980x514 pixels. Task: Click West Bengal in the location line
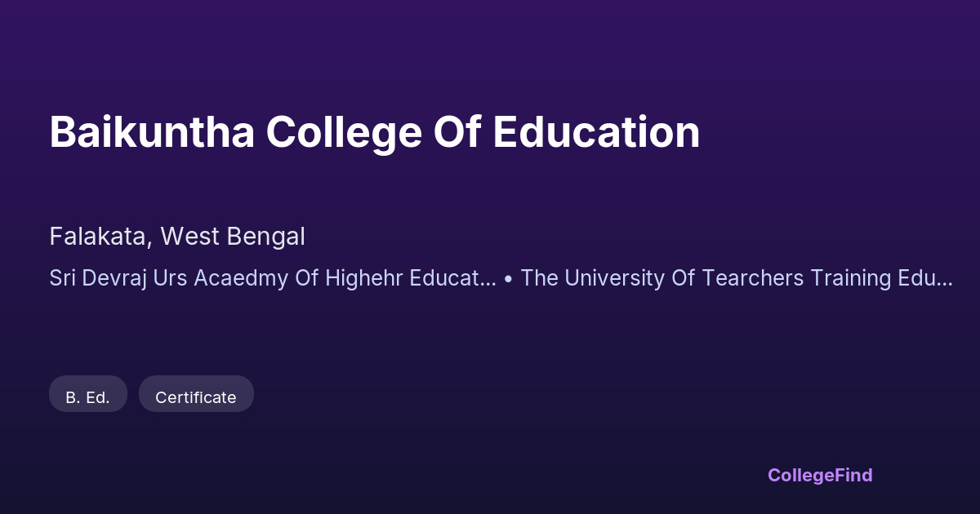click(233, 237)
